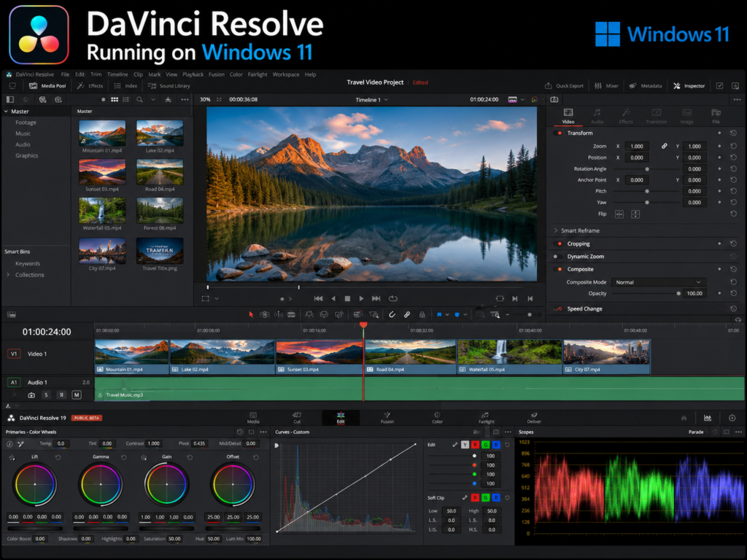Open the Effects panel button
Viewport: 747px width, 560px height.
pos(90,86)
